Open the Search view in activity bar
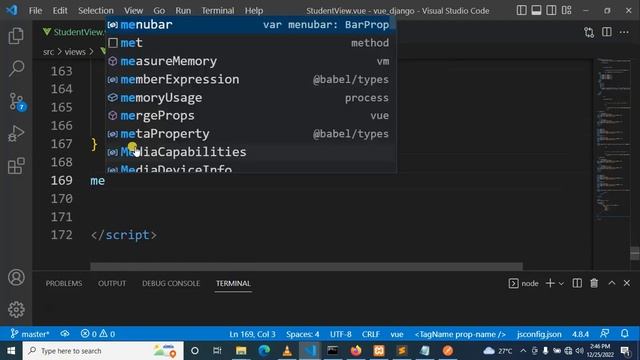This screenshot has height=360, width=640. [x=16, y=68]
